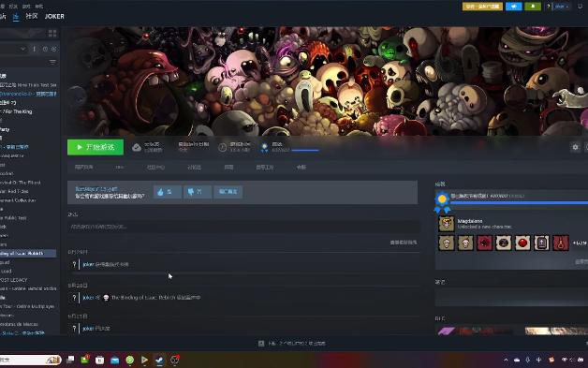This screenshot has width=588, height=368.
Task: Open the joker account dropdown
Action: [562, 7]
